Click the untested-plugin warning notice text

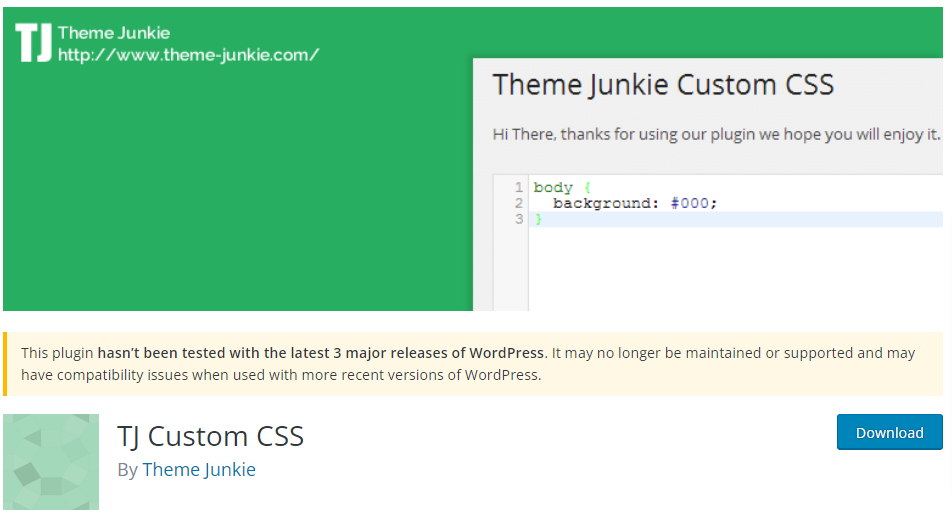coord(468,364)
